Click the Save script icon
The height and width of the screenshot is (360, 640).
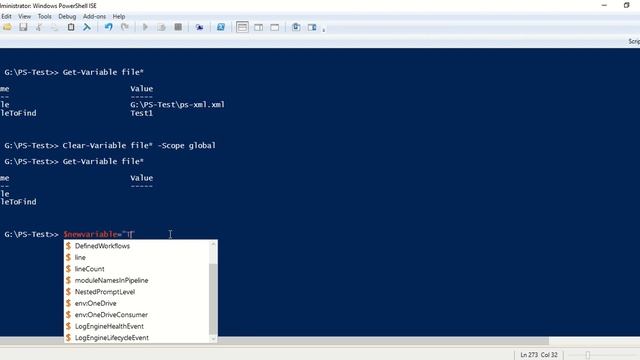[23, 27]
